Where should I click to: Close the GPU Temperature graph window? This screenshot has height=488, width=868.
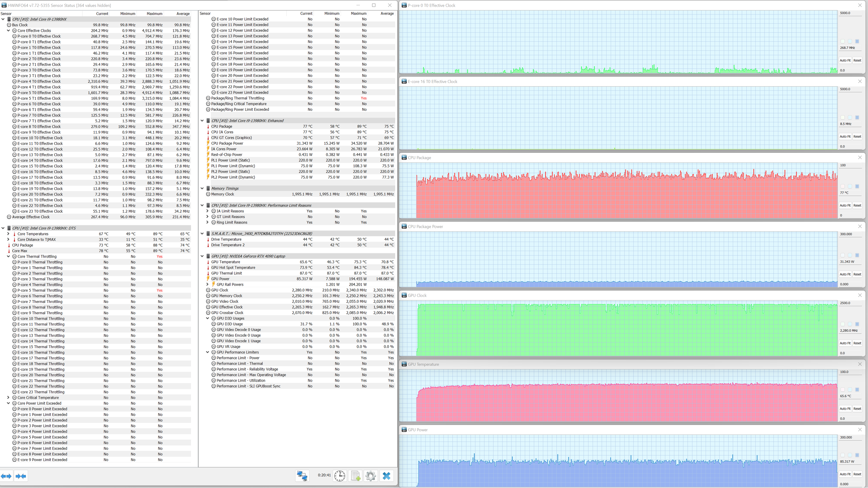tap(860, 364)
